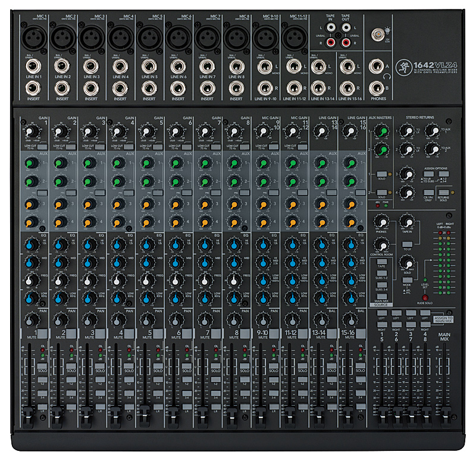Click the PHONES level knob
The height and width of the screenshot is (461, 476).
coord(381,221)
